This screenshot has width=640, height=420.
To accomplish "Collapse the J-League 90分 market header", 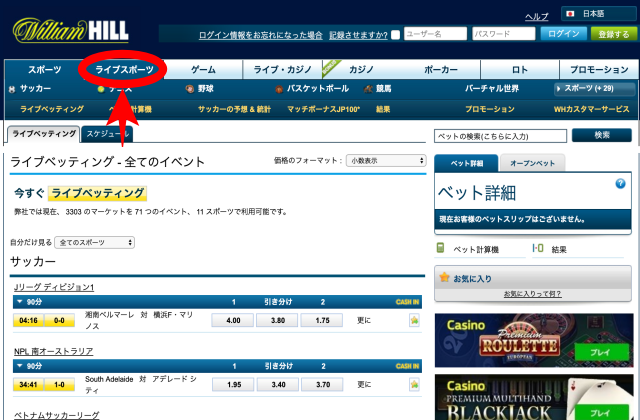I will (19, 300).
